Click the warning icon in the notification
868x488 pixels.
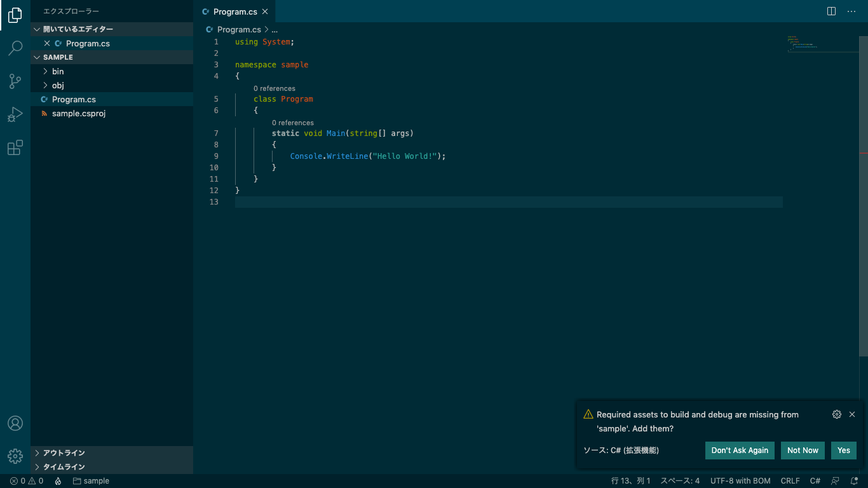pos(588,414)
